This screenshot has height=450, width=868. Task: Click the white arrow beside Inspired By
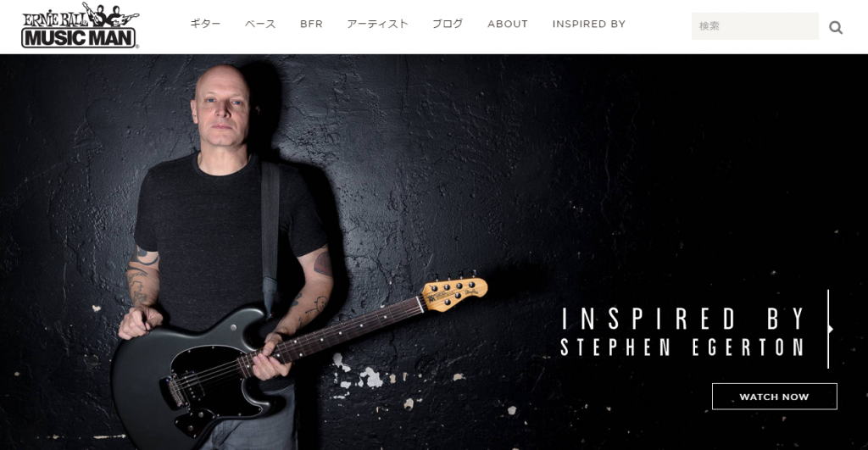[x=831, y=329]
